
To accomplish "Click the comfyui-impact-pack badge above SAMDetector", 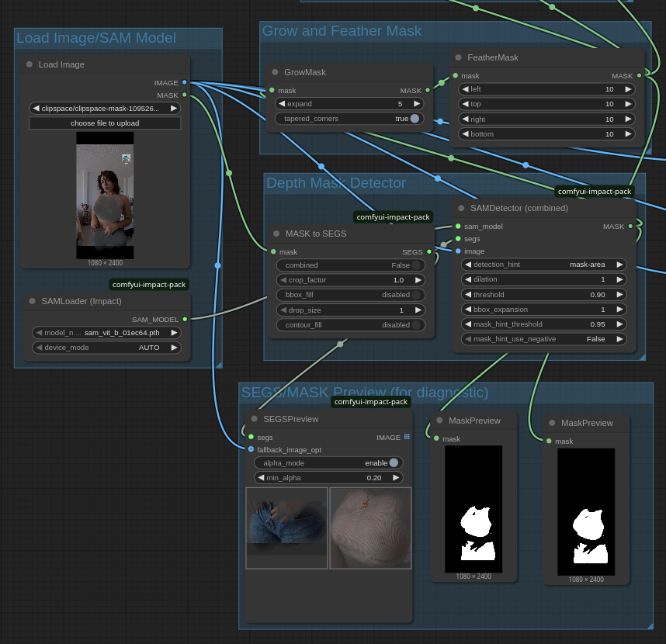I will pos(595,192).
